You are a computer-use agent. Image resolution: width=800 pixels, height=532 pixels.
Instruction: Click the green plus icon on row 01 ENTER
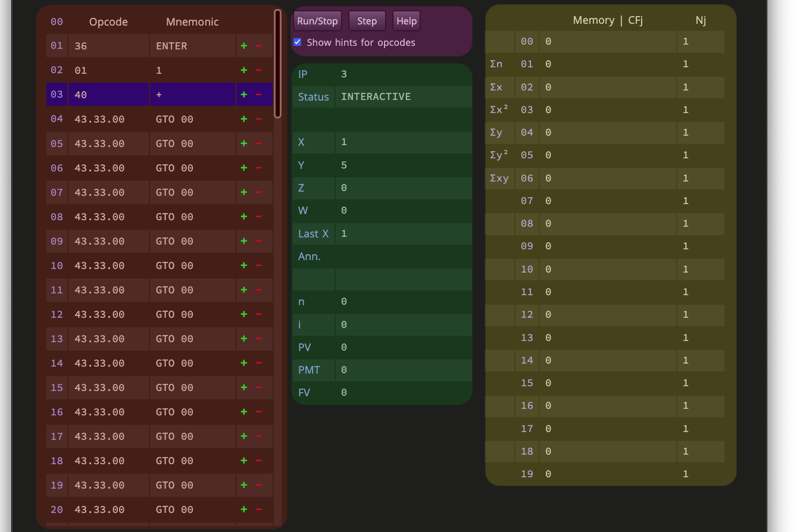[x=243, y=46]
